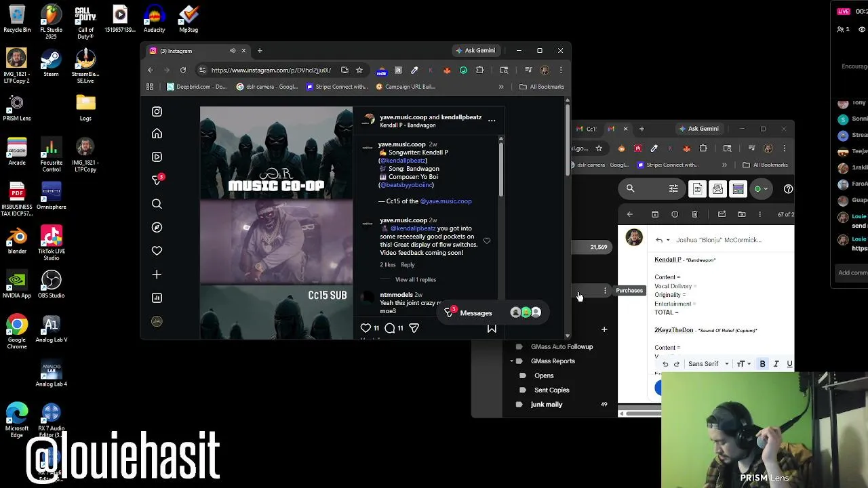Open Stripe bookmark in Instagram window
868x488 pixels.
pos(337,87)
